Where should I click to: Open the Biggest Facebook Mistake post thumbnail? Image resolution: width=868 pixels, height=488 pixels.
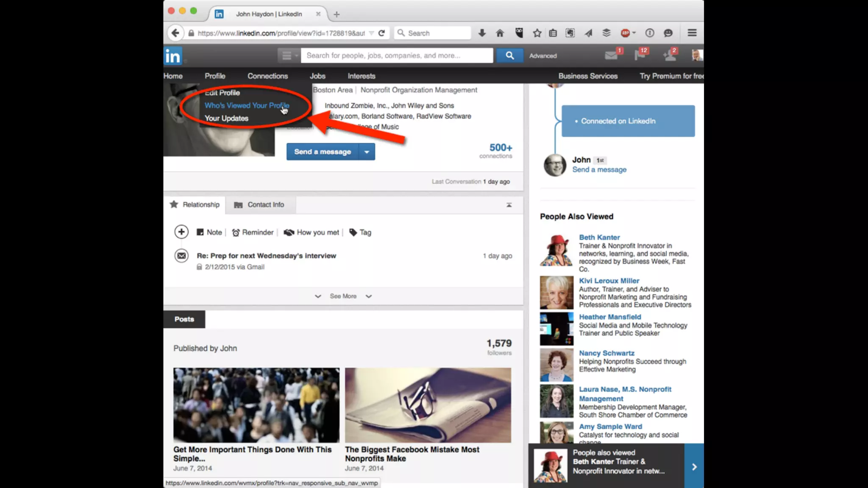click(x=428, y=405)
